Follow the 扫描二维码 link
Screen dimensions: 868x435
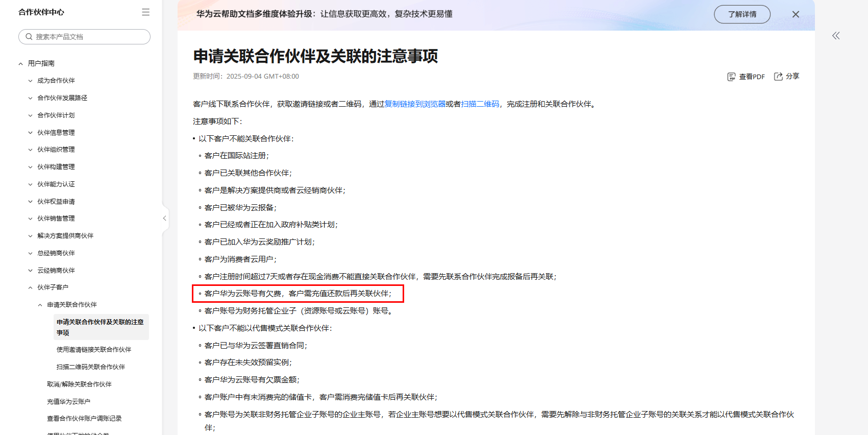[480, 104]
